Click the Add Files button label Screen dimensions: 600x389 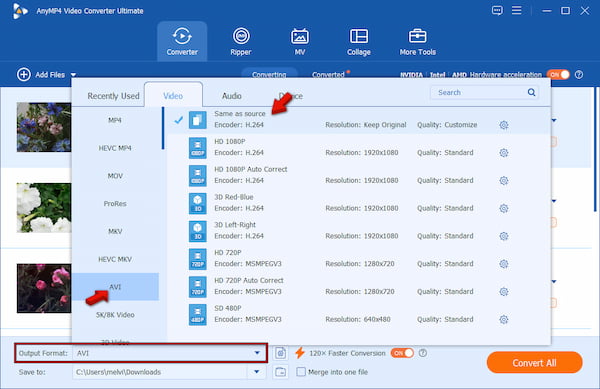point(50,75)
